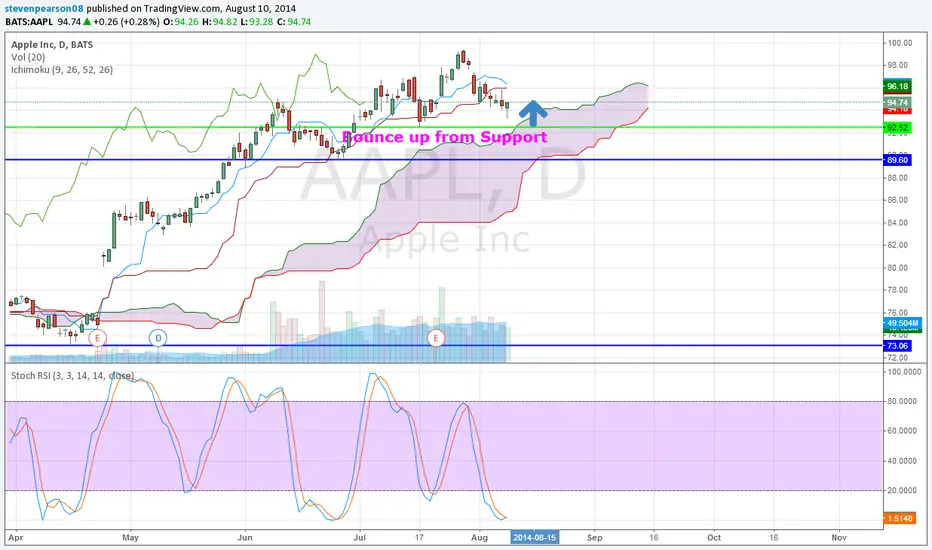Click the 80.0000 Stoch RSI axis label
The image size is (932, 550).
[x=902, y=401]
